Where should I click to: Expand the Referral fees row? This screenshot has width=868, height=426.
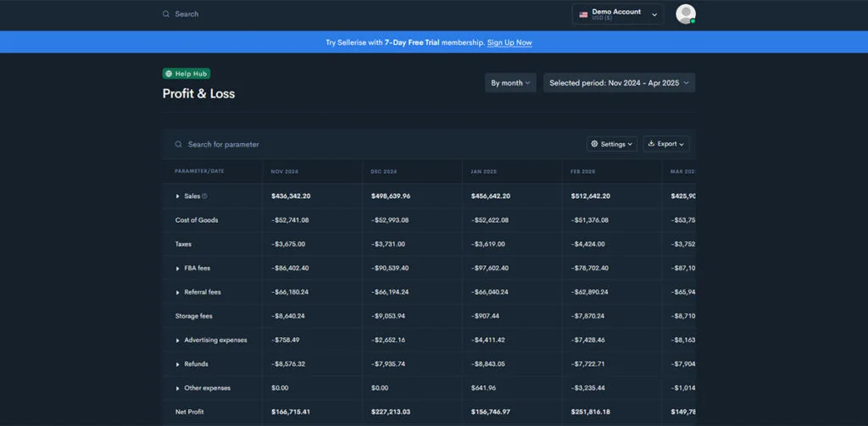178,292
